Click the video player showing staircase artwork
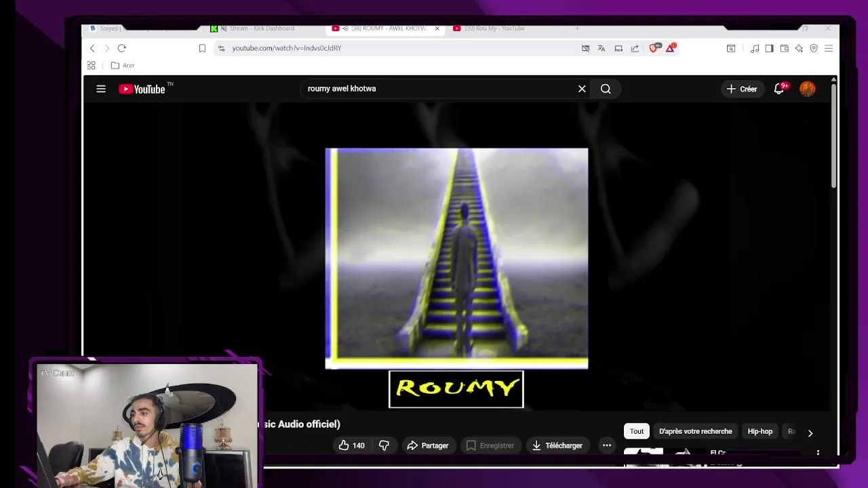This screenshot has height=488, width=868. tap(456, 258)
